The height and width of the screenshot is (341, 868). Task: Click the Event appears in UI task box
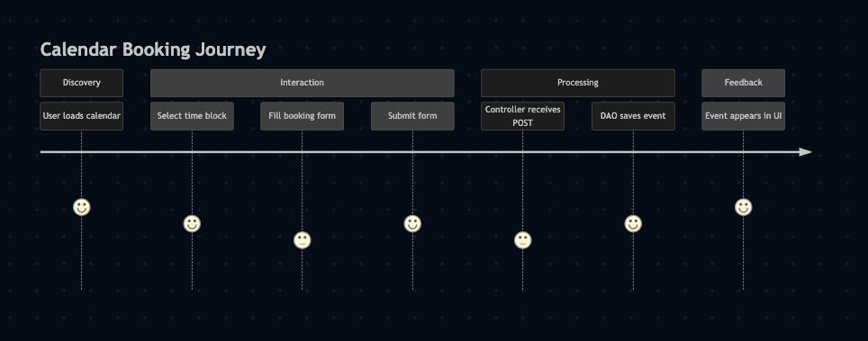tap(744, 116)
